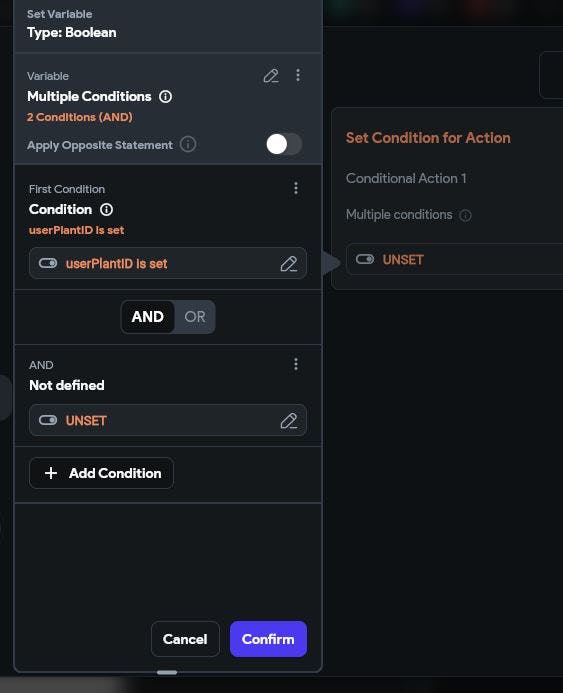The image size is (563, 693).
Task: Click the info icon next to Apply Opposite Statement
Action: pos(188,145)
